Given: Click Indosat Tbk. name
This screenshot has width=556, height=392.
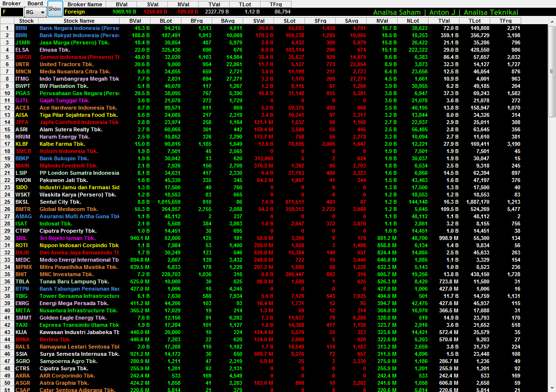Looking at the screenshot, I should [x=56, y=224].
